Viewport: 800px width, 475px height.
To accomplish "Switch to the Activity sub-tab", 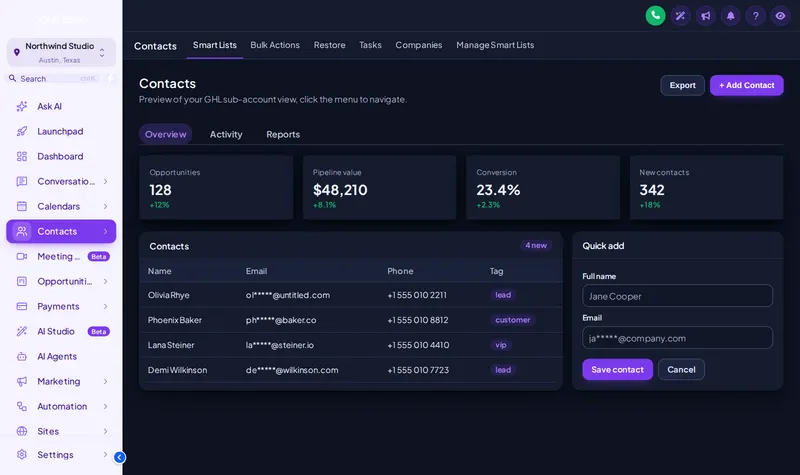I will (226, 134).
